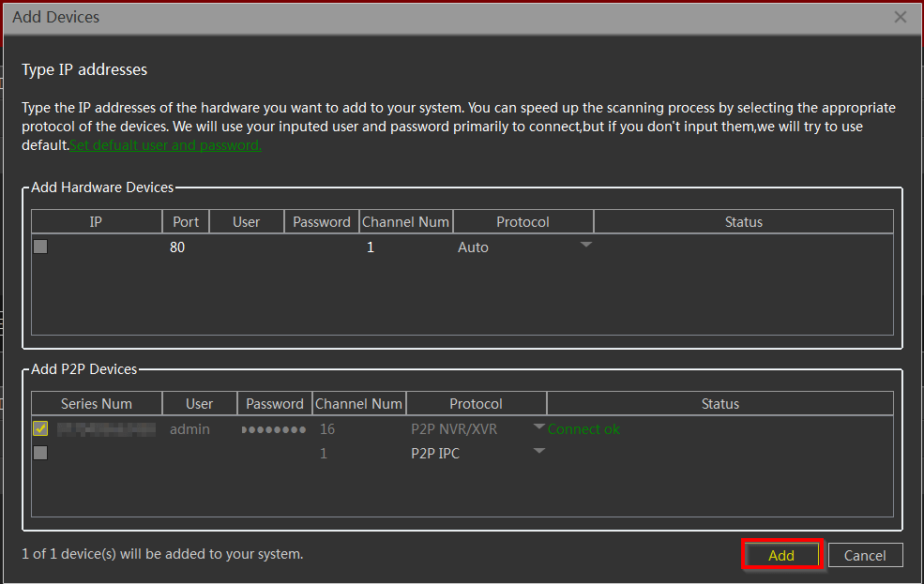This screenshot has width=924, height=584.
Task: Click the admin user cell
Action: tap(189, 429)
